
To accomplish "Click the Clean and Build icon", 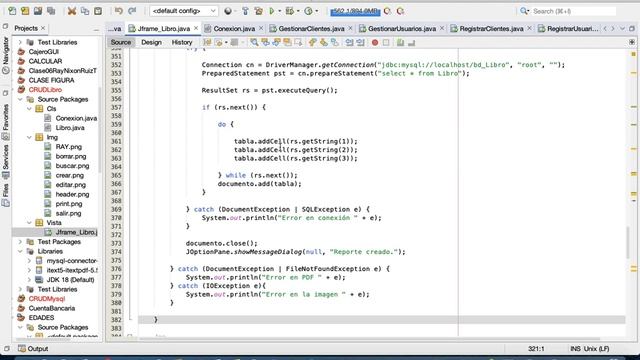I will click(x=258, y=11).
